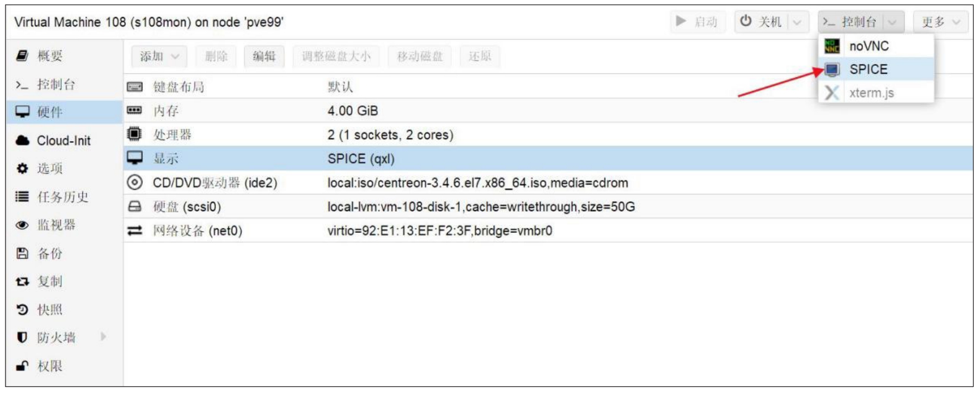
Task: Click the snapshot history icon
Action: point(22,309)
